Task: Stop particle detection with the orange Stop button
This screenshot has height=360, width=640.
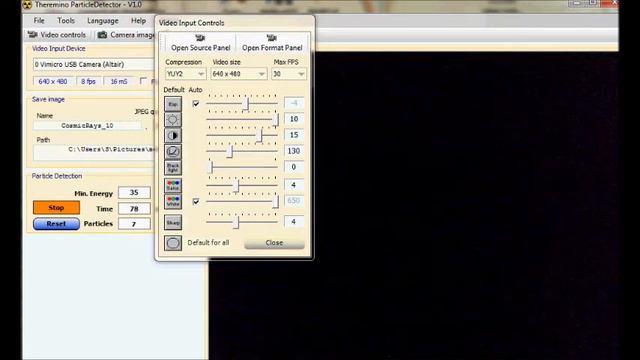Action: coord(56,207)
